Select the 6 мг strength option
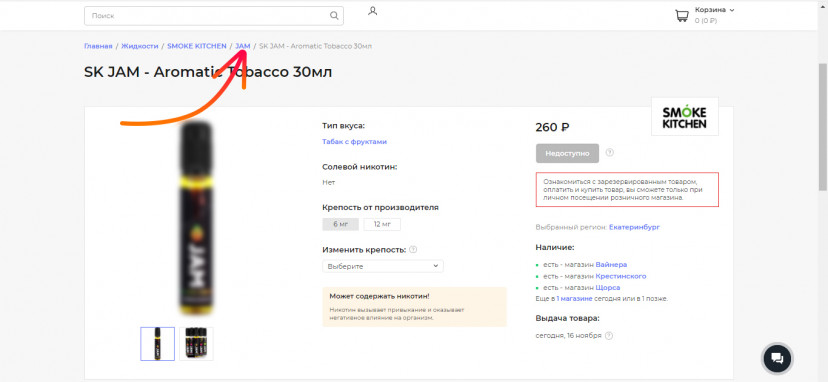This screenshot has width=828, height=382. pyautogui.click(x=341, y=225)
